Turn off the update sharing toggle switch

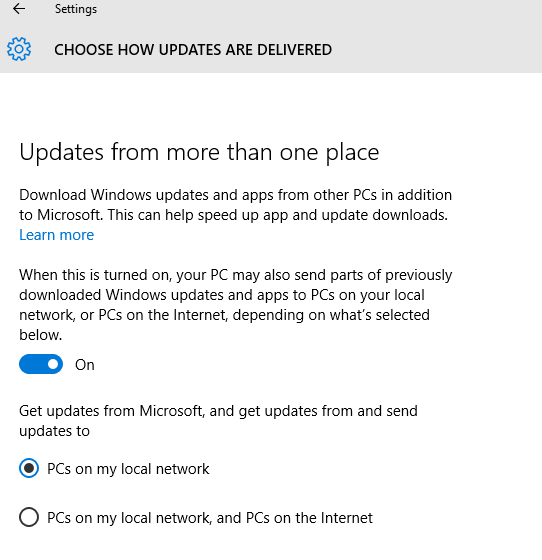(x=41, y=364)
